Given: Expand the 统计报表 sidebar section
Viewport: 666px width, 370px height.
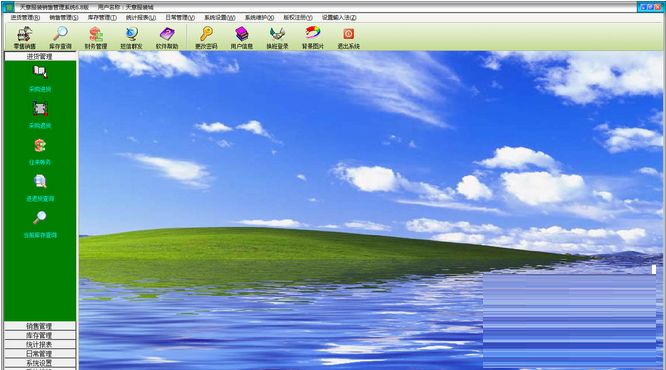Looking at the screenshot, I should 40,345.
